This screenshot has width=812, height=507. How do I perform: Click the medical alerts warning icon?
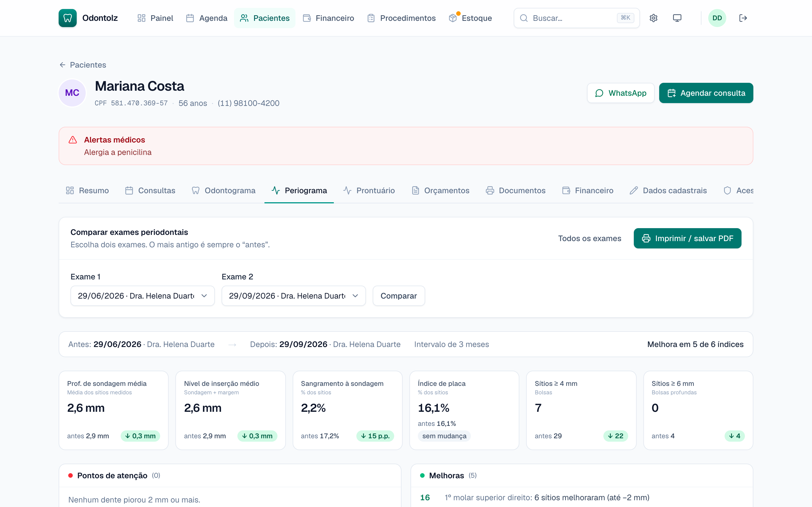(x=73, y=140)
